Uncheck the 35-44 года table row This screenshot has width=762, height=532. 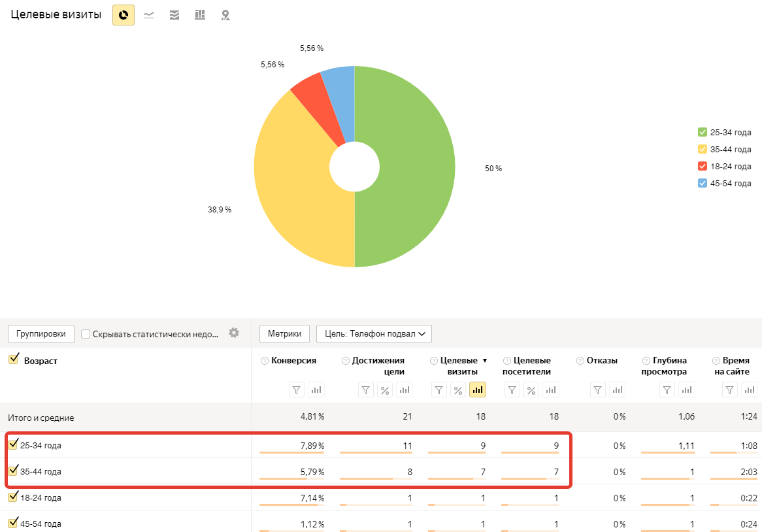pyautogui.click(x=13, y=471)
